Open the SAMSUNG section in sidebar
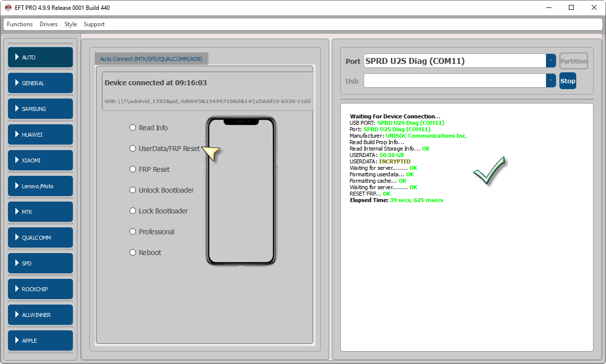Screen dimensions: 606x364 pos(40,109)
